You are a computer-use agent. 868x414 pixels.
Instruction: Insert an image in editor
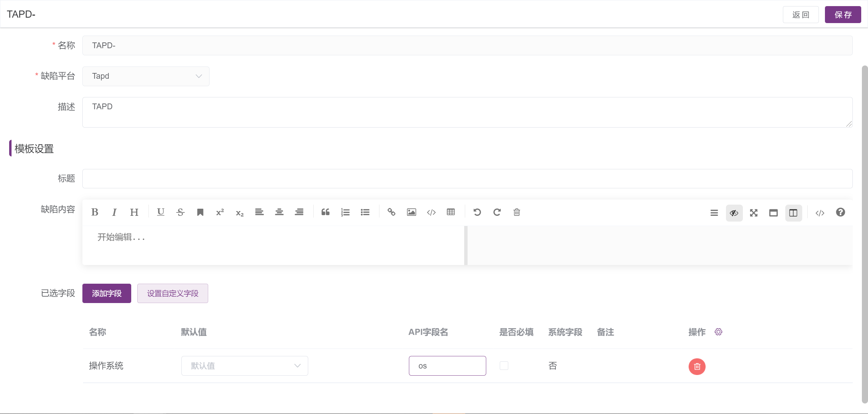tap(411, 212)
